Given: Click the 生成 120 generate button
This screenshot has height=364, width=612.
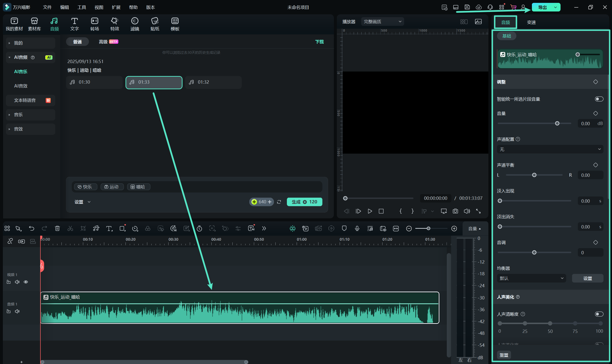Looking at the screenshot, I should 304,202.
